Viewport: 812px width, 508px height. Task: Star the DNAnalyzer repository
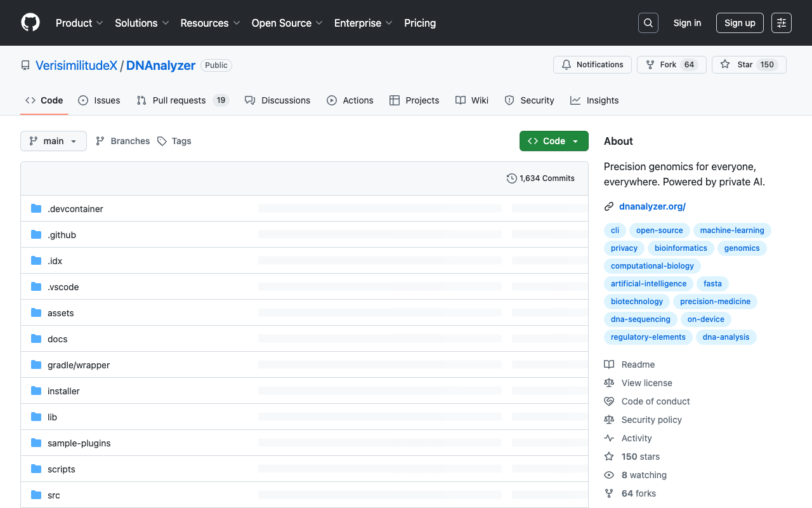click(x=749, y=65)
